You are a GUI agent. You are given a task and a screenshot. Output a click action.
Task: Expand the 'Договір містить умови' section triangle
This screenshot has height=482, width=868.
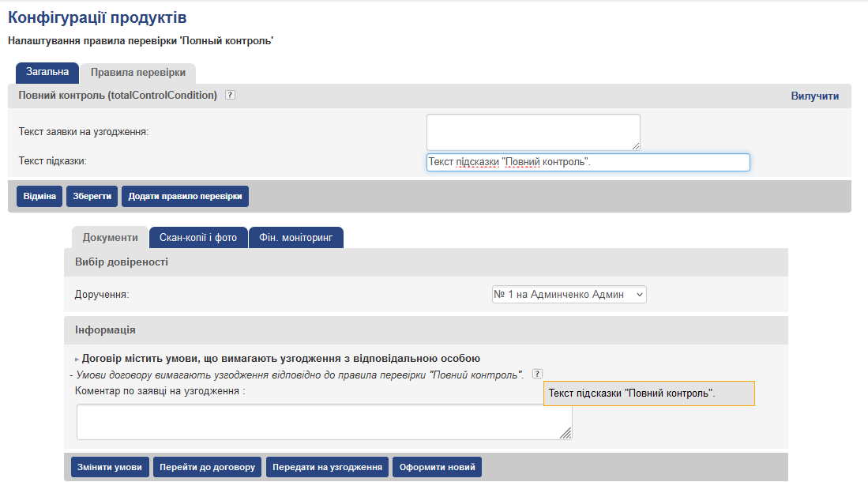coord(77,359)
